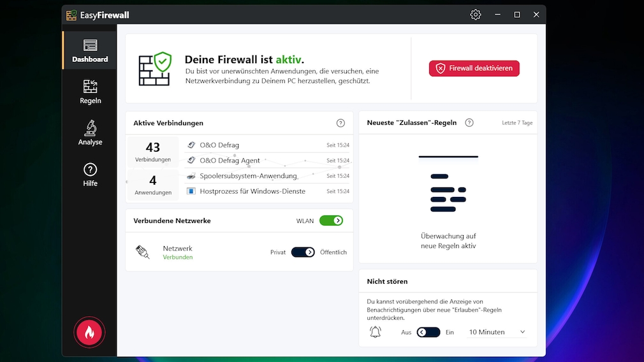Click the small left arrow beside Anwendungen
The height and width of the screenshot is (362, 644).
pos(126,182)
